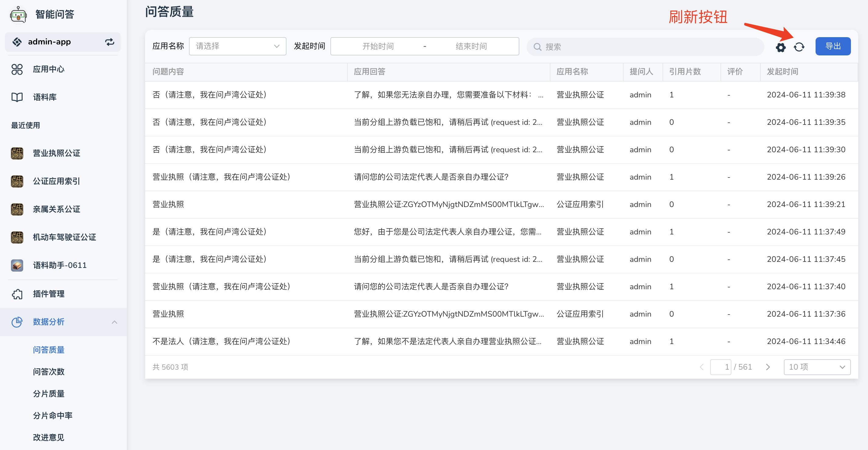868x450 pixels.
Task: Click the search magnifier icon
Action: point(537,47)
